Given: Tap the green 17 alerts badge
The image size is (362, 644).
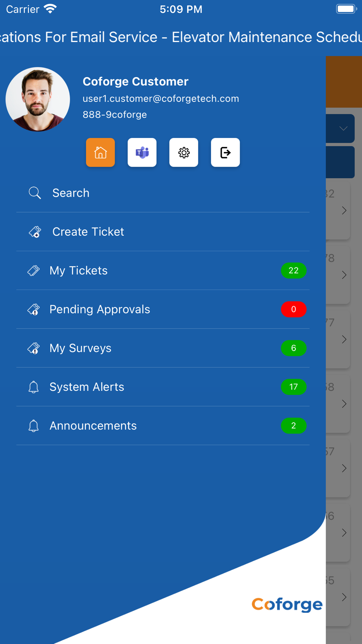Looking at the screenshot, I should coord(294,387).
